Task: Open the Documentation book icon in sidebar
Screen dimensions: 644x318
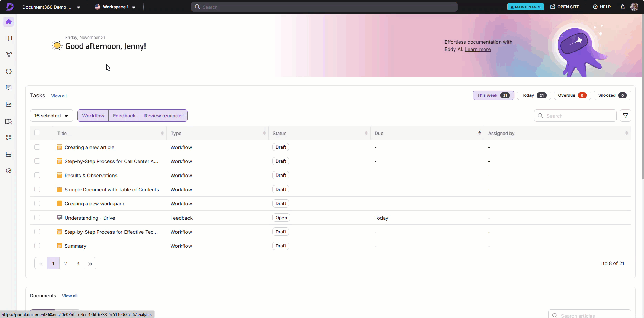Action: 9,38
